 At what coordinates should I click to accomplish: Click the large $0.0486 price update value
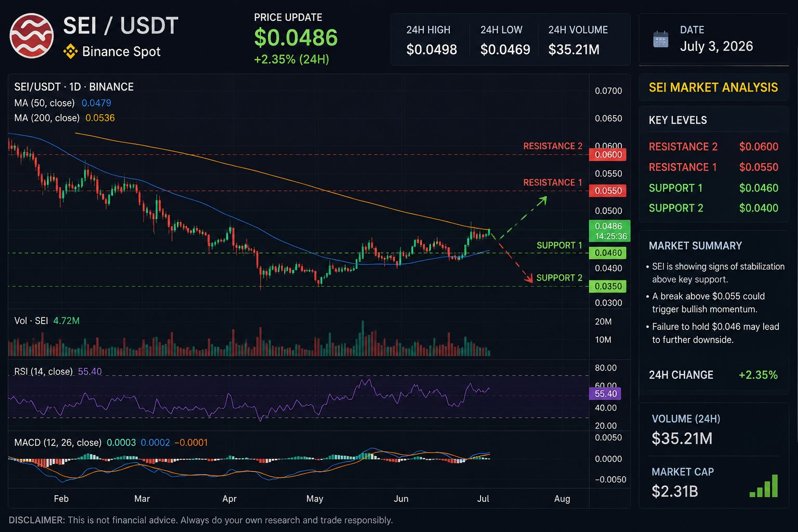coord(296,37)
